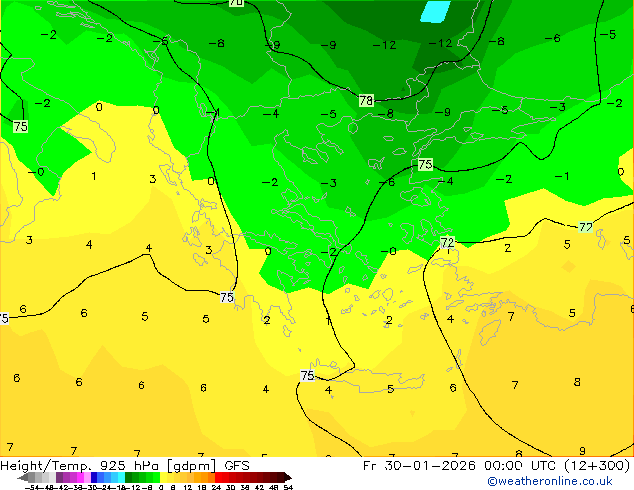Image resolution: width=634 pixels, height=490 pixels.
Task: Click the temperature value 8 on the map
Action: (x=577, y=382)
